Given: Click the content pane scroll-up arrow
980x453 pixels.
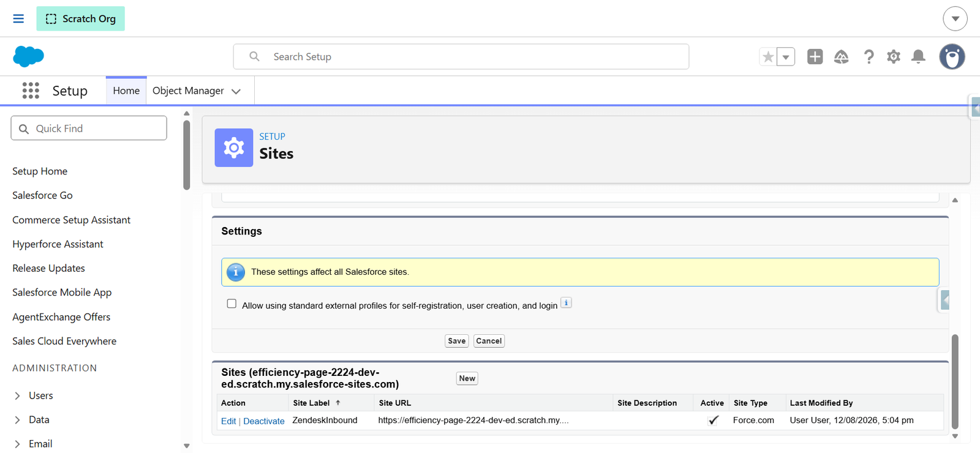Looking at the screenshot, I should pyautogui.click(x=955, y=200).
